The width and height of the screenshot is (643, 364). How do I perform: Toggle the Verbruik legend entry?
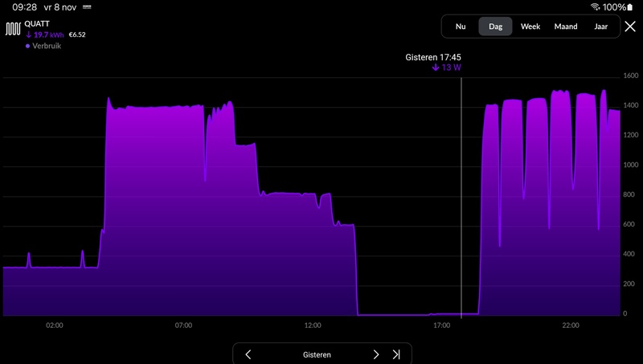(x=43, y=46)
